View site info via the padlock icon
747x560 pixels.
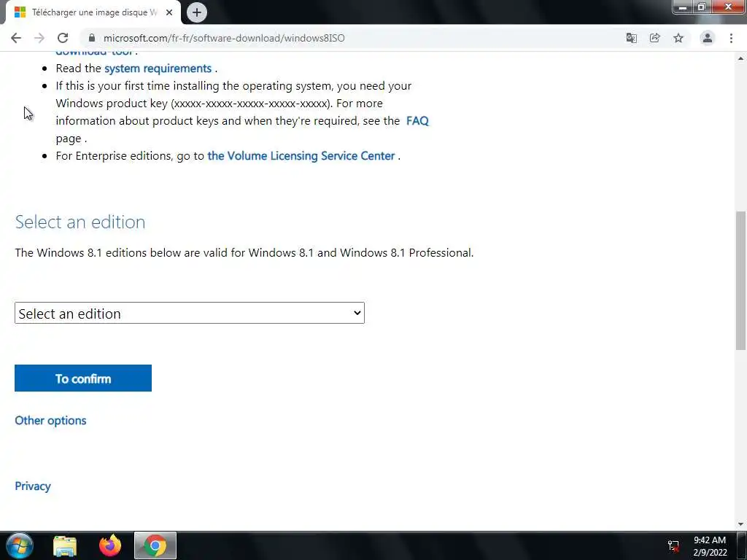(x=92, y=38)
